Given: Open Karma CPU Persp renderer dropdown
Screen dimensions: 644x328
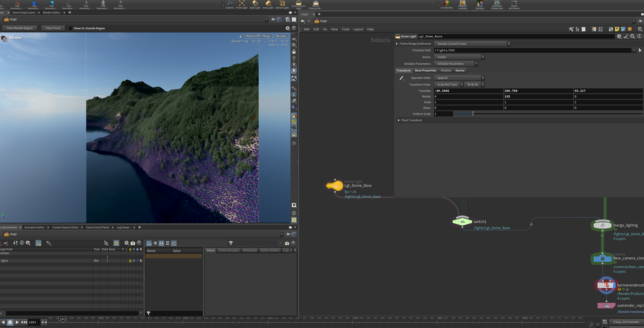Looking at the screenshot, I should coord(258,36).
